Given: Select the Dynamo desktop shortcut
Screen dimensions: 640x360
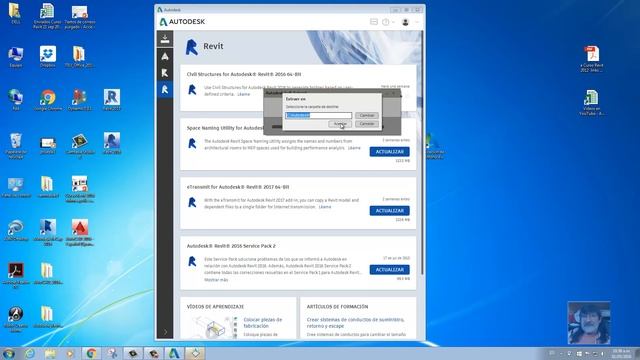Looking at the screenshot, I should 80,100.
